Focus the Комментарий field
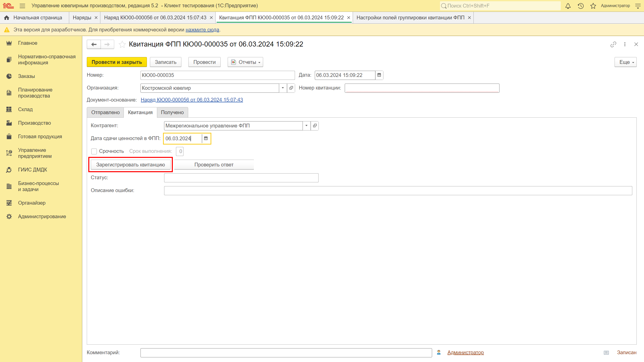The height and width of the screenshot is (362, 644). tap(286, 352)
